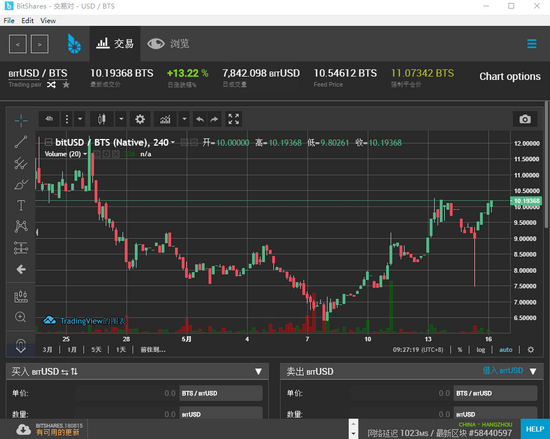The width and height of the screenshot is (550, 439).
Task: Click the 借入 bitUSD link
Action: coord(503,371)
